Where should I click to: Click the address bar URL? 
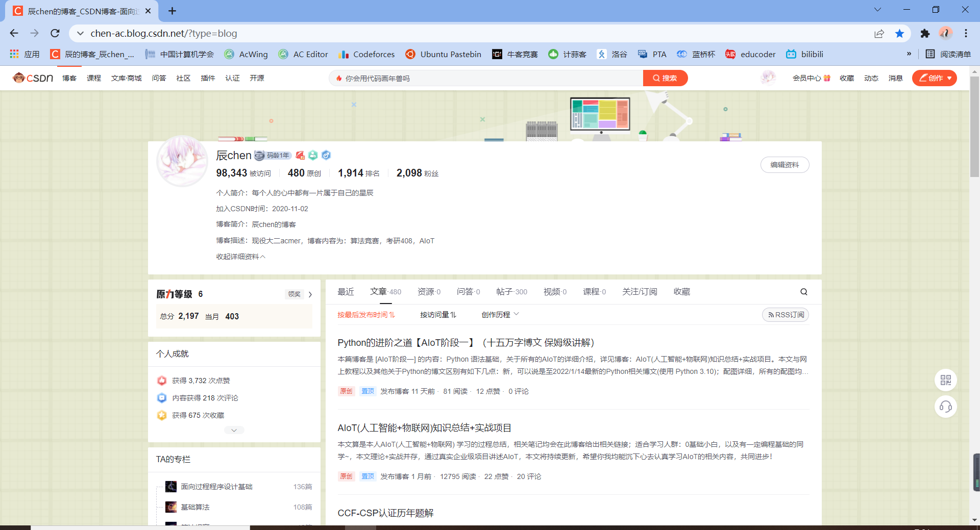(164, 34)
